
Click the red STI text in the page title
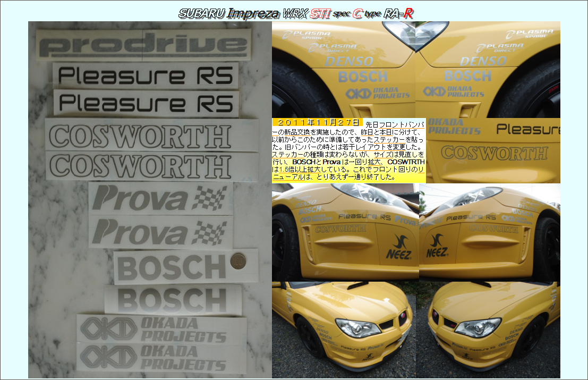[320, 13]
